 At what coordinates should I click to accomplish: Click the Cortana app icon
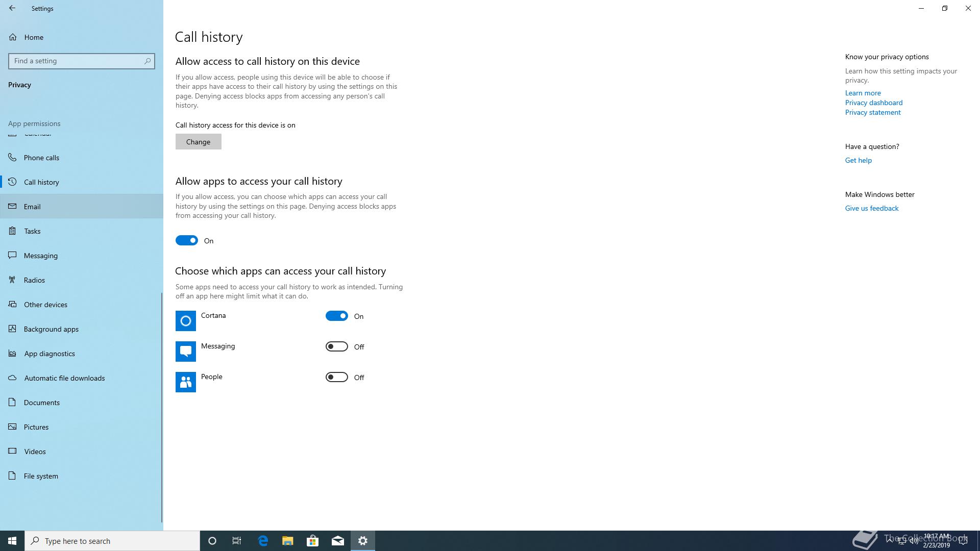(x=185, y=321)
